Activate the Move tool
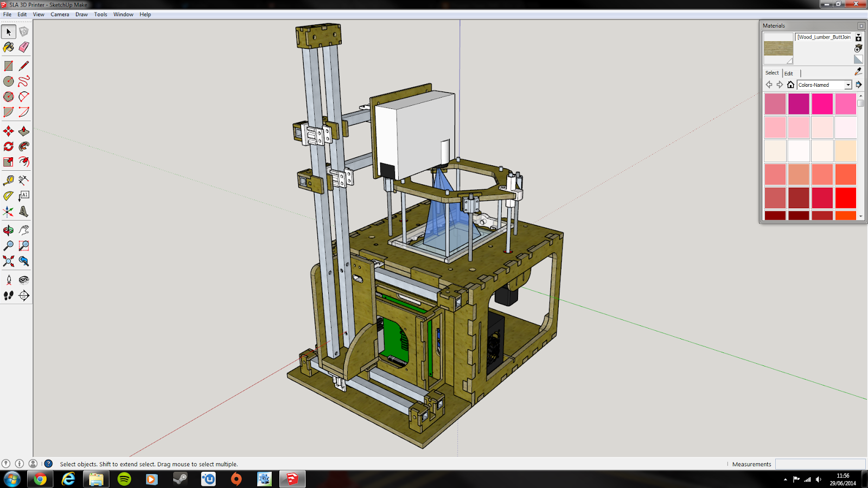 (9, 131)
